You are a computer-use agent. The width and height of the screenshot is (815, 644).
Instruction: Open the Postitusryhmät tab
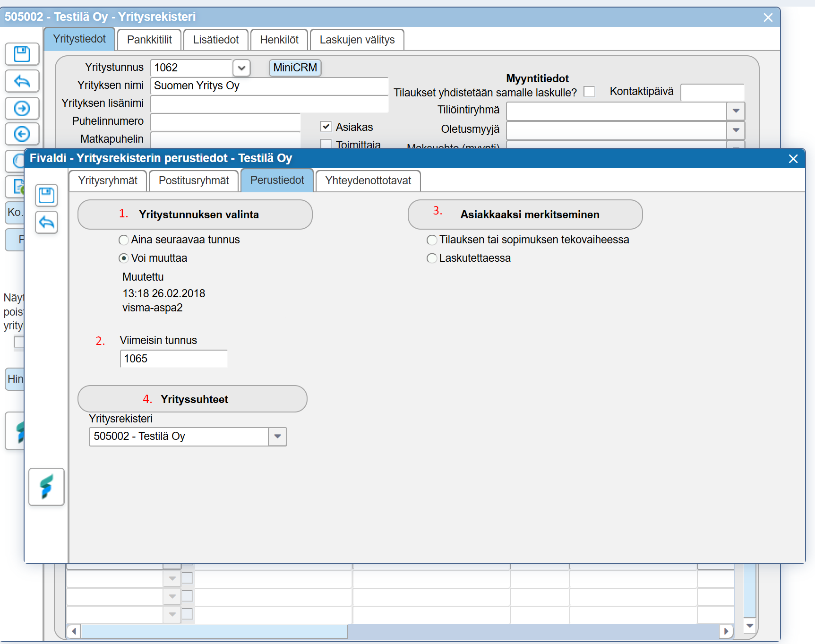click(x=194, y=180)
